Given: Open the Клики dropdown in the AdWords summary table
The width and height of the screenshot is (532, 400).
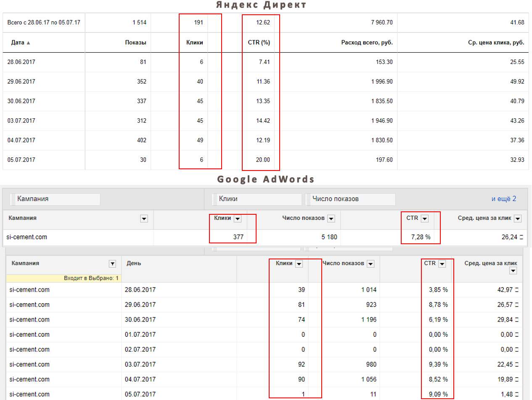Looking at the screenshot, I should click(x=238, y=219).
